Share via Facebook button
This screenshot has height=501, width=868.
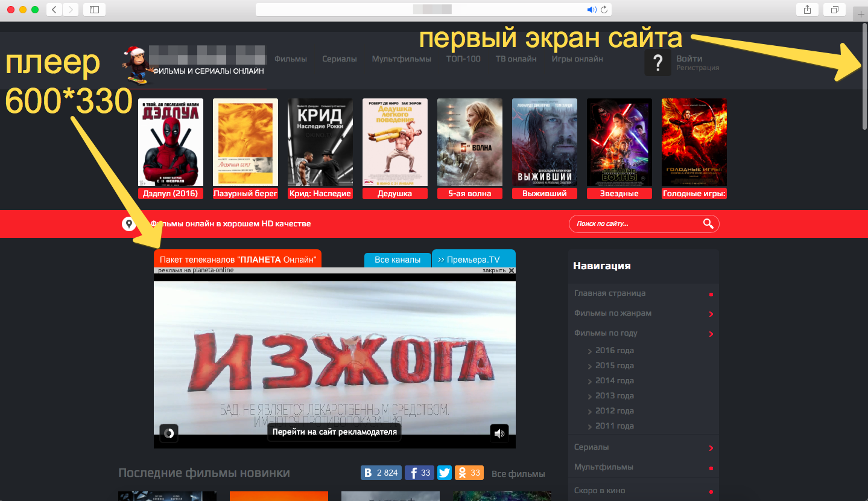pos(419,473)
